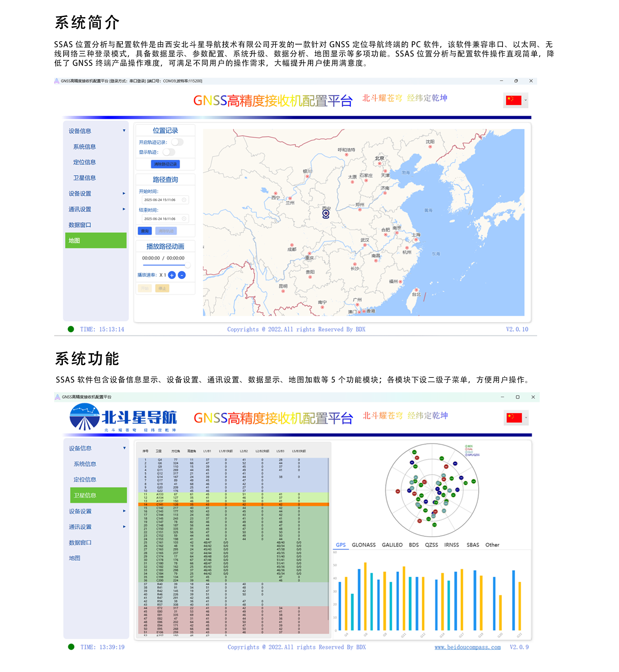Image resolution: width=619 pixels, height=672 pixels.
Task: Click the Xi'an location pin on map
Action: pos(326,214)
